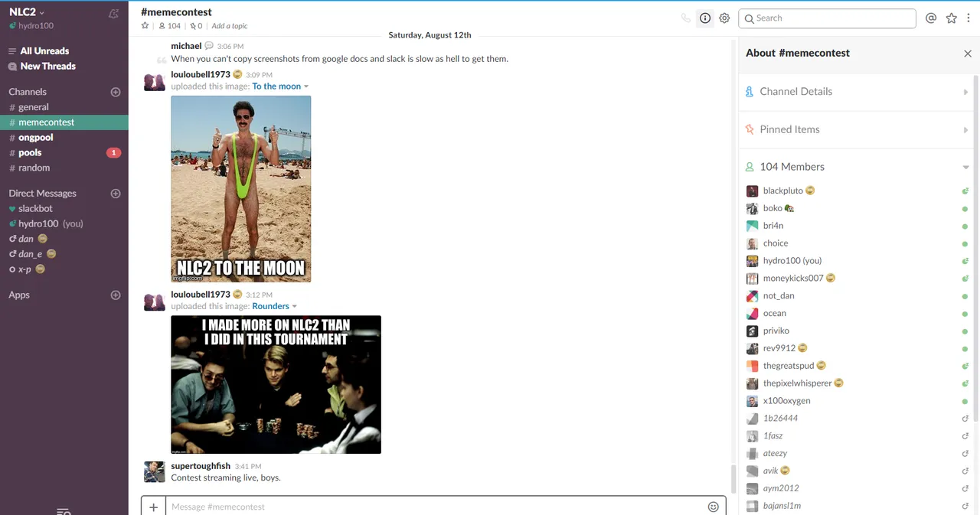Click the Pinned Items pin icon
Screen dimensions: 980x515
pos(750,129)
